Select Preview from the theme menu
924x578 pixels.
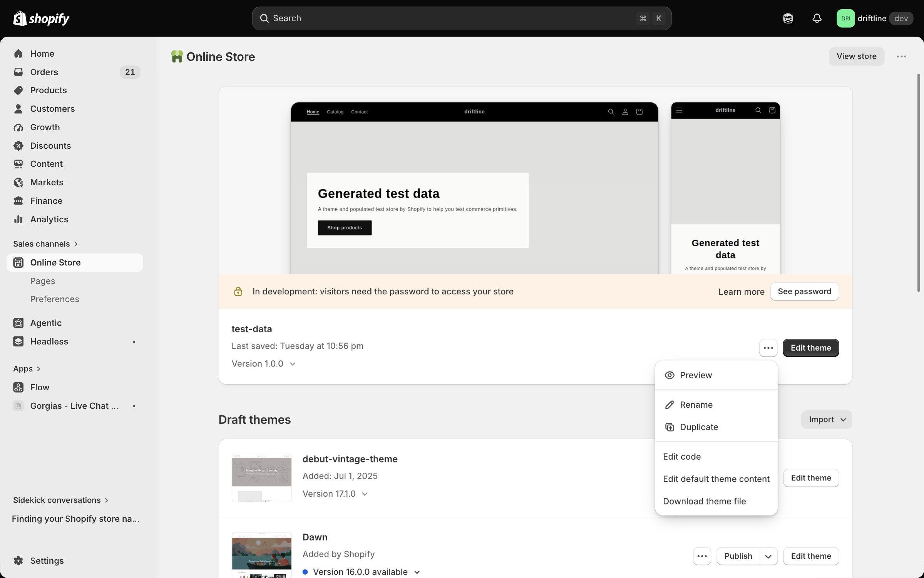[x=716, y=375]
